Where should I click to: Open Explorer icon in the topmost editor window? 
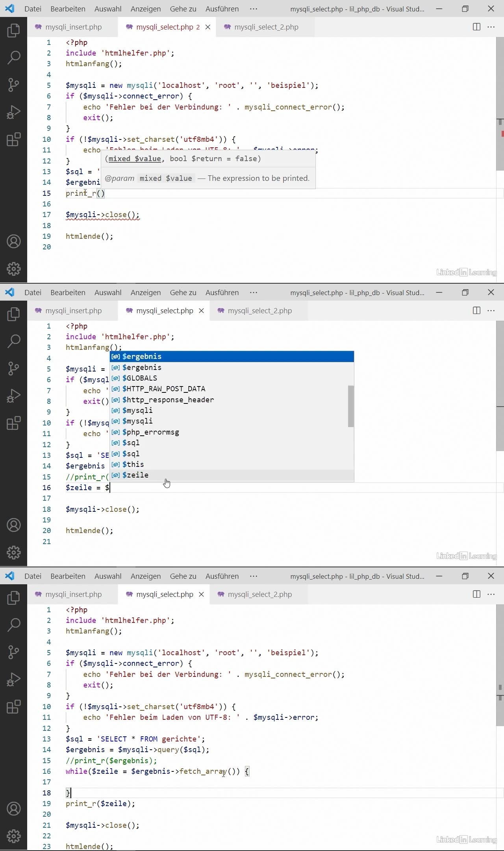coord(13,30)
